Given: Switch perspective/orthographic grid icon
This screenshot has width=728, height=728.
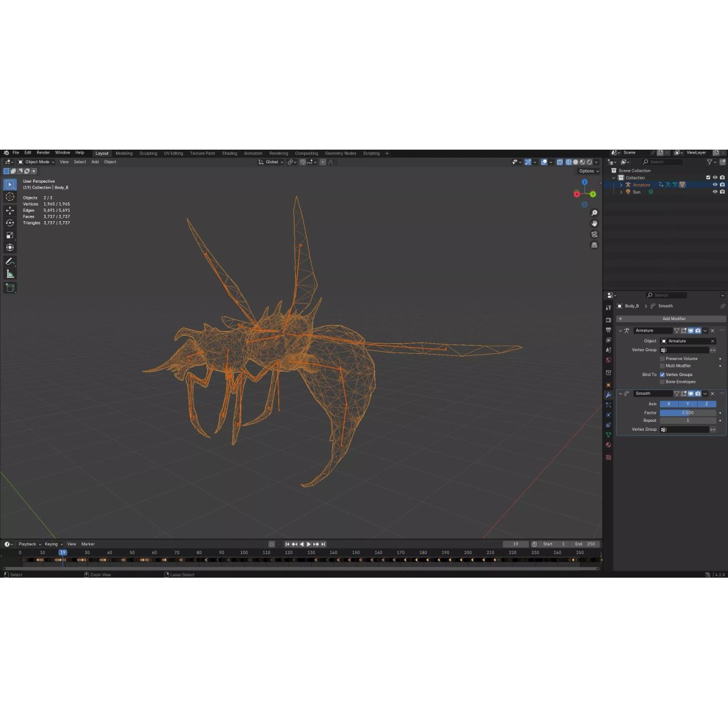Looking at the screenshot, I should (594, 245).
